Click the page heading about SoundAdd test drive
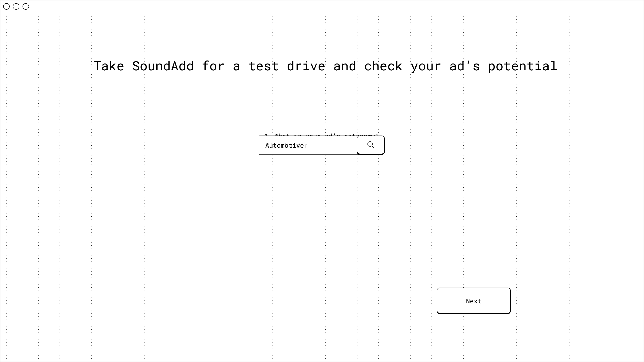Screen dimensions: 644x362 pos(325,66)
